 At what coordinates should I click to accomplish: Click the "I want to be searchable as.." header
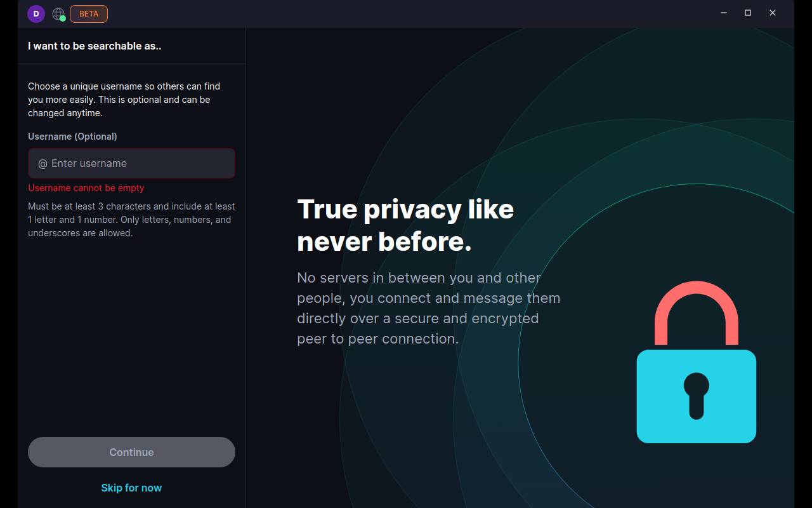[x=95, y=46]
